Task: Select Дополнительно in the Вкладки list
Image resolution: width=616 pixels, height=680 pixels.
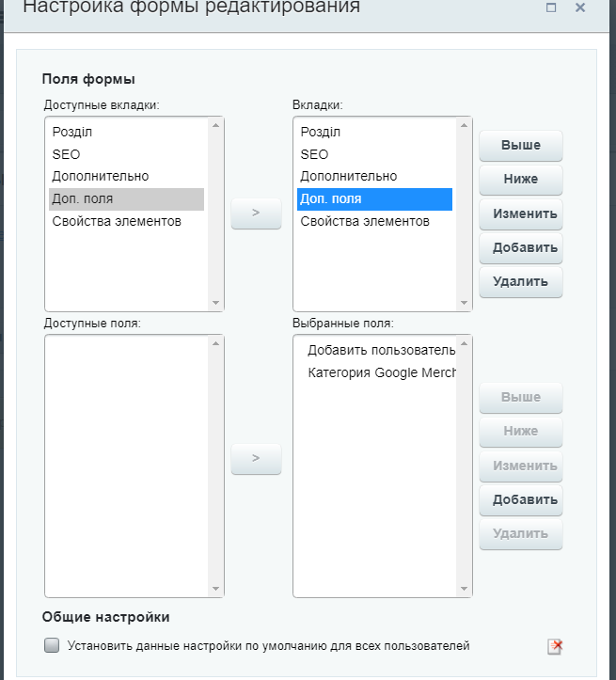Action: [374, 177]
